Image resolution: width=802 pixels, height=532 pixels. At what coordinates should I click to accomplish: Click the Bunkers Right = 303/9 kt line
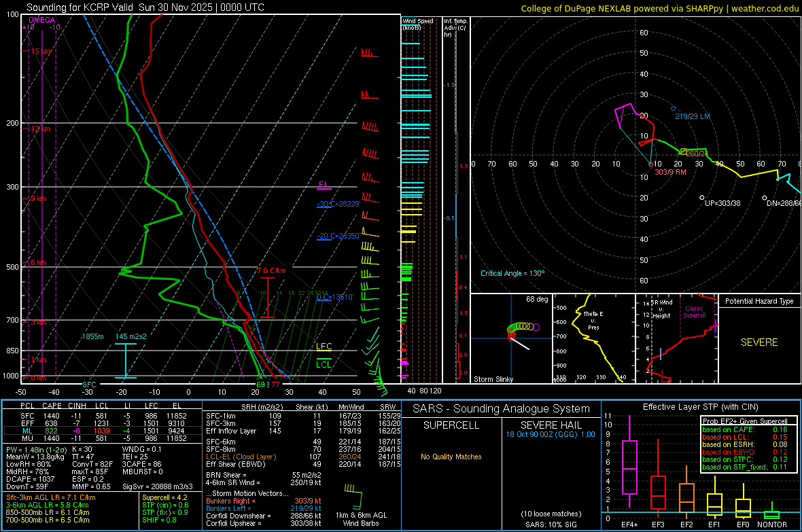coord(264,501)
